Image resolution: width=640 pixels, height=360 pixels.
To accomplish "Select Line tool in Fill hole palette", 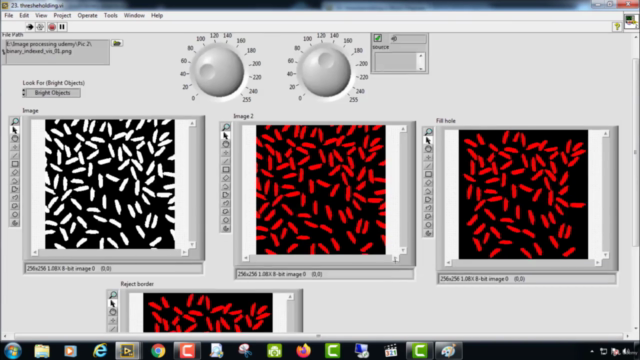I will pos(428,166).
